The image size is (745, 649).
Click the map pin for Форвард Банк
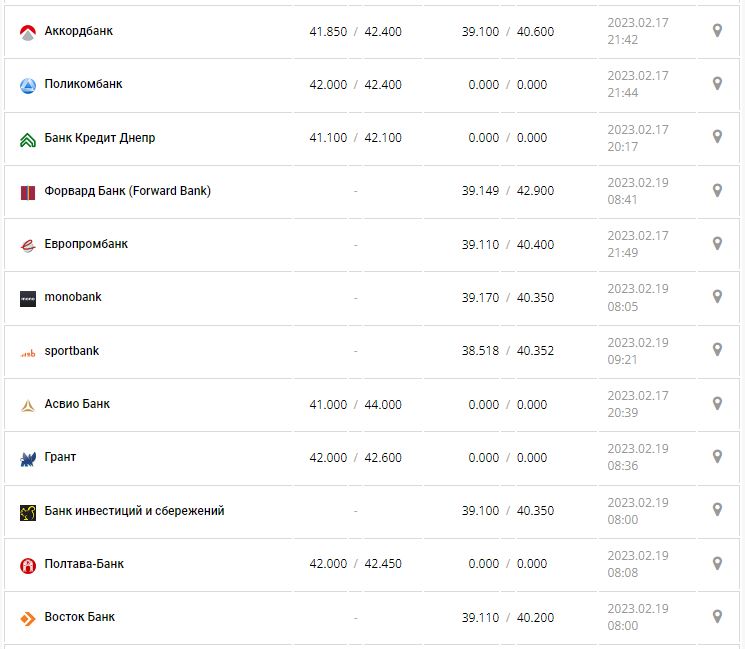pyautogui.click(x=717, y=190)
